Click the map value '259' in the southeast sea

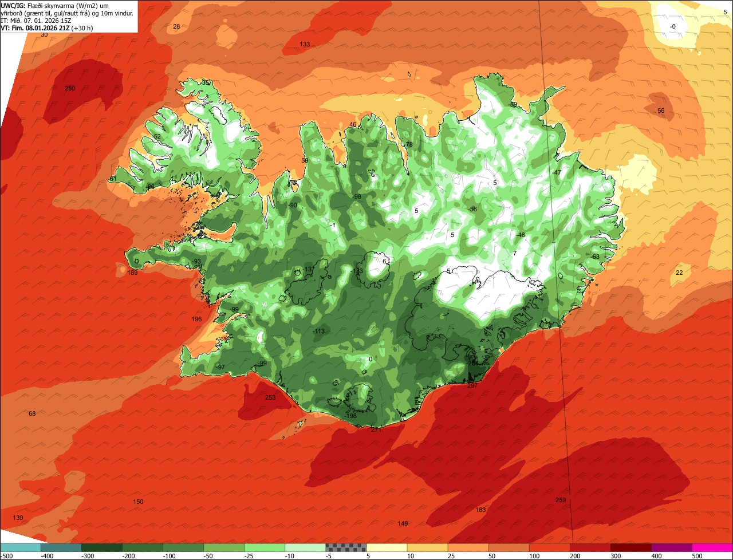pyautogui.click(x=561, y=500)
